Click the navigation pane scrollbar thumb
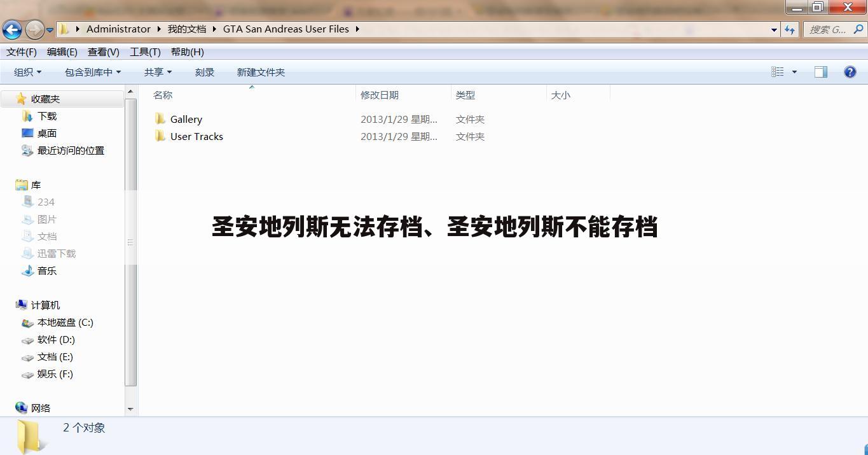This screenshot has width=868, height=455. point(130,242)
